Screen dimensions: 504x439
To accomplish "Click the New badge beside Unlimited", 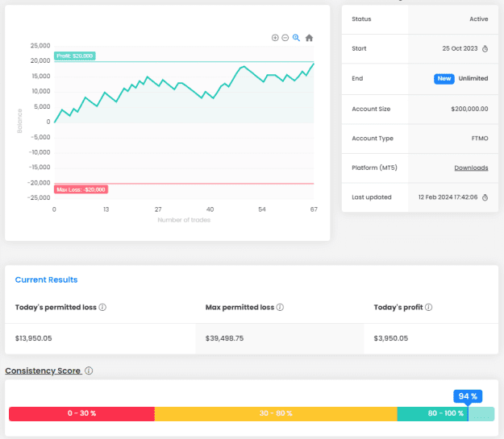I will click(x=444, y=79).
